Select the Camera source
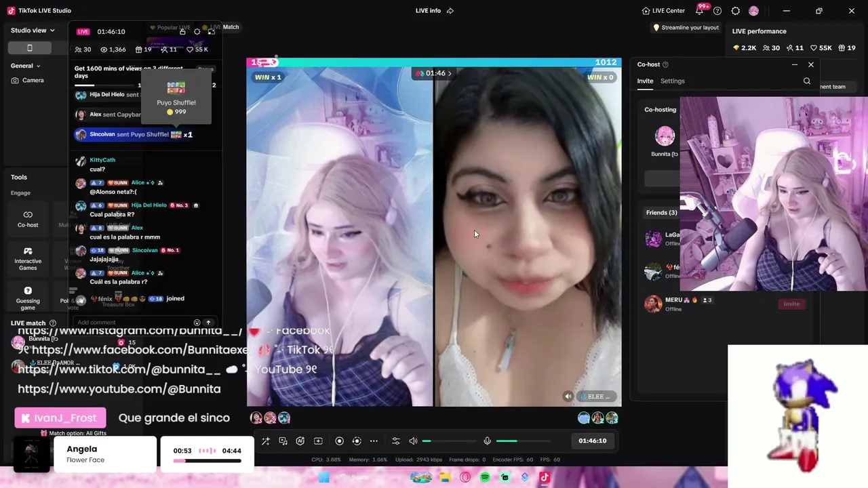 pos(27,80)
